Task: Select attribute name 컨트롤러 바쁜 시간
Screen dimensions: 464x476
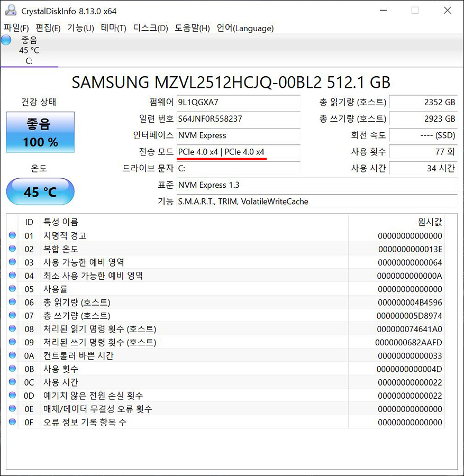Action: tap(78, 355)
